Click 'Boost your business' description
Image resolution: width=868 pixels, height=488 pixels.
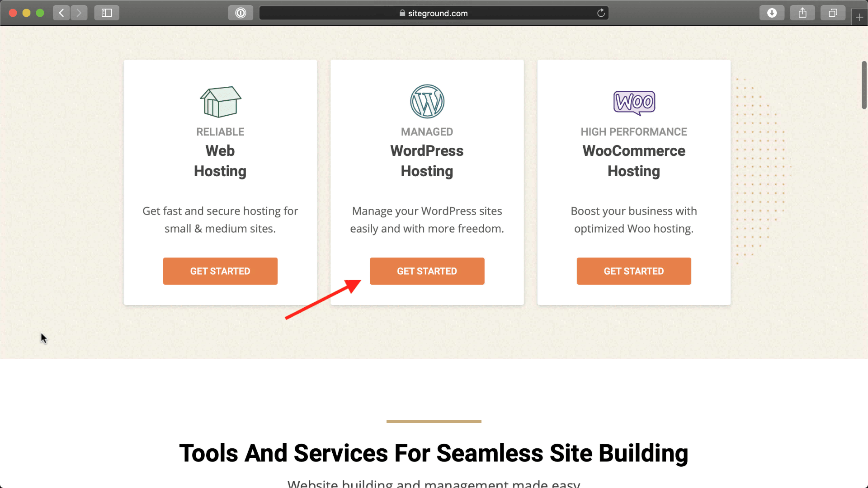tap(634, 220)
